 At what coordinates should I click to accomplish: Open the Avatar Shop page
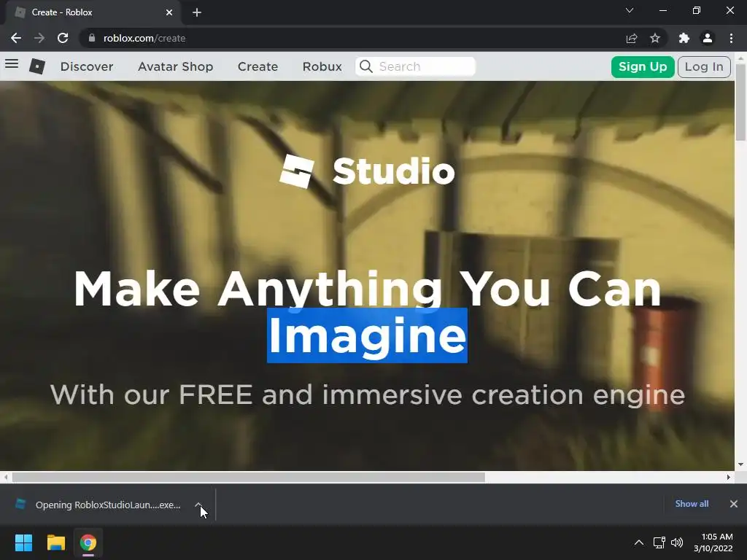click(x=175, y=66)
